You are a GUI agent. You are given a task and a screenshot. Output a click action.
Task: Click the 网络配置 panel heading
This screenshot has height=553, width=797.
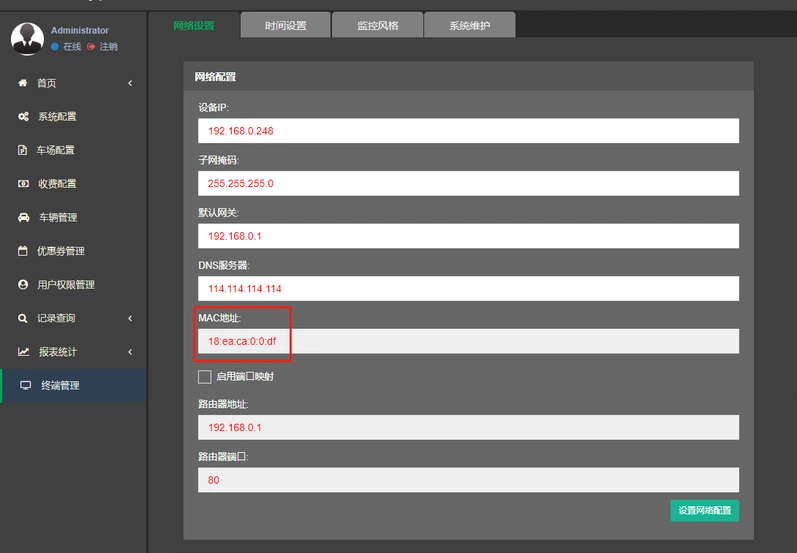click(216, 77)
